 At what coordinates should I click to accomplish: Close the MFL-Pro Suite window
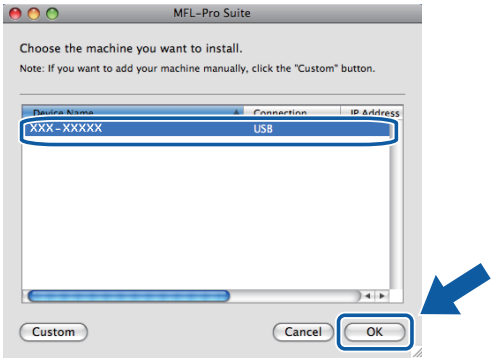pos(15,14)
